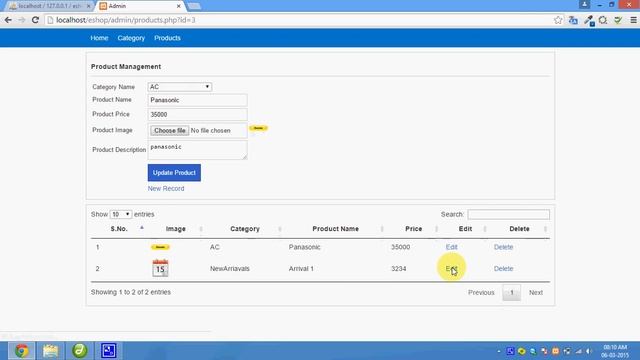Viewport: 640px width, 360px height.
Task: Sort table by Image column
Action: 176,229
